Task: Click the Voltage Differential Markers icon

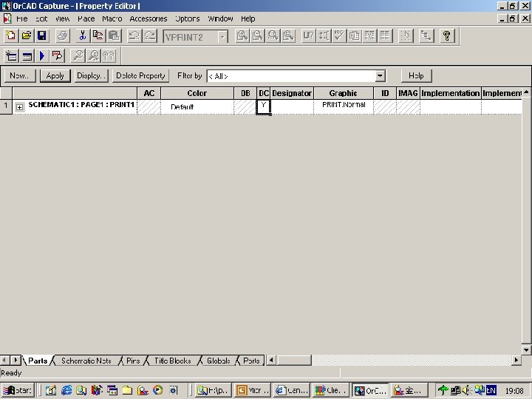Action: coord(109,56)
